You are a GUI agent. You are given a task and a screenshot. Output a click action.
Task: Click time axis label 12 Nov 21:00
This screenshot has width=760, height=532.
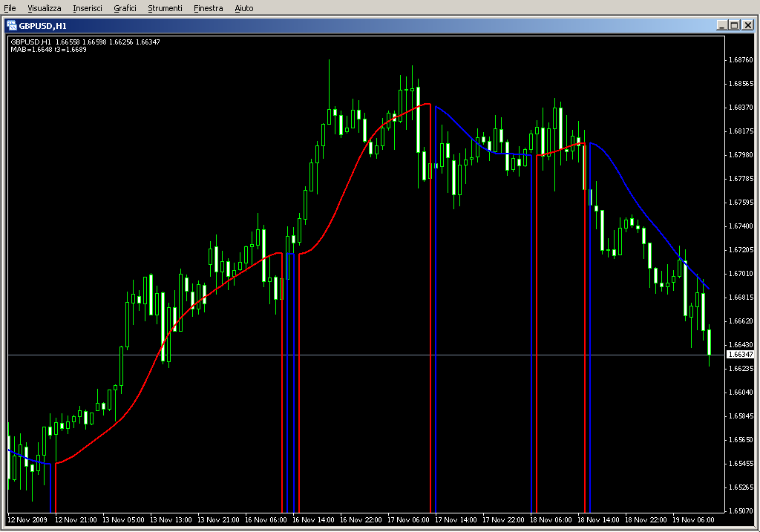point(76,520)
